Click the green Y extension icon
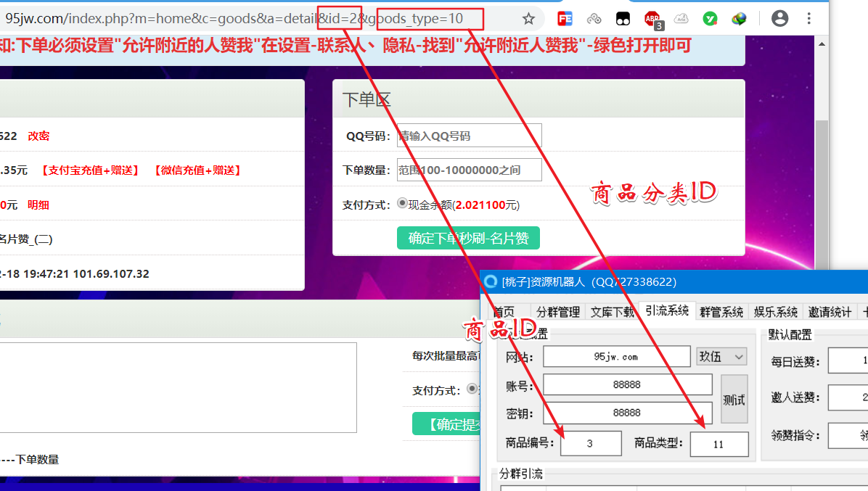The image size is (868, 491). pyautogui.click(x=710, y=20)
